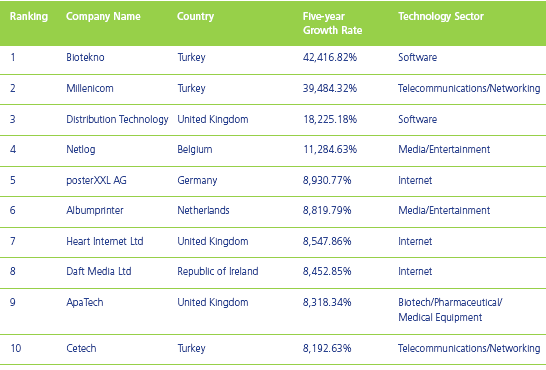Select the ApaTech company name
Viewport: 546px width, 370px height.
click(x=85, y=302)
